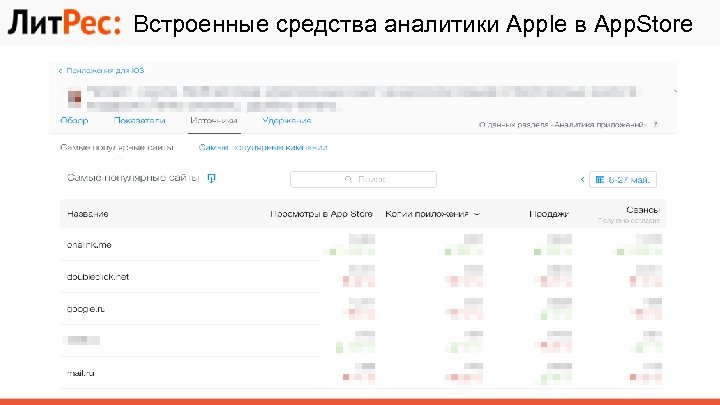The height and width of the screenshot is (405, 720).
Task: Select the Источники tab
Action: pyautogui.click(x=214, y=121)
